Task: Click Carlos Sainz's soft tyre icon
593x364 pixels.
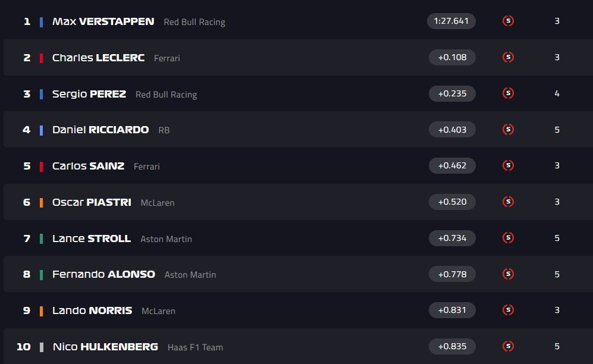Action: tap(508, 165)
